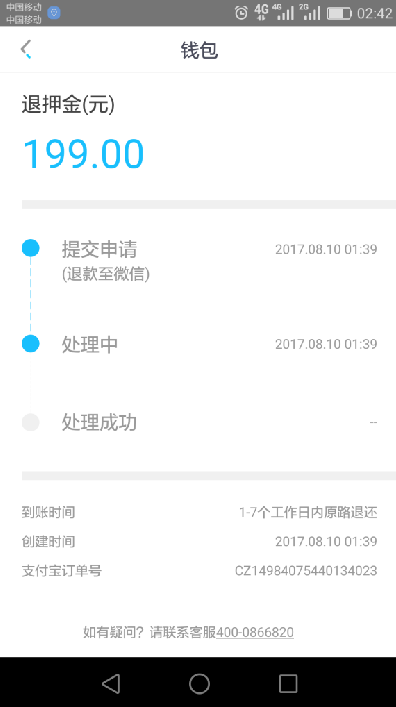This screenshot has width=396, height=707.
Task: Tap order number CZ14984075440134023
Action: pyautogui.click(x=306, y=570)
